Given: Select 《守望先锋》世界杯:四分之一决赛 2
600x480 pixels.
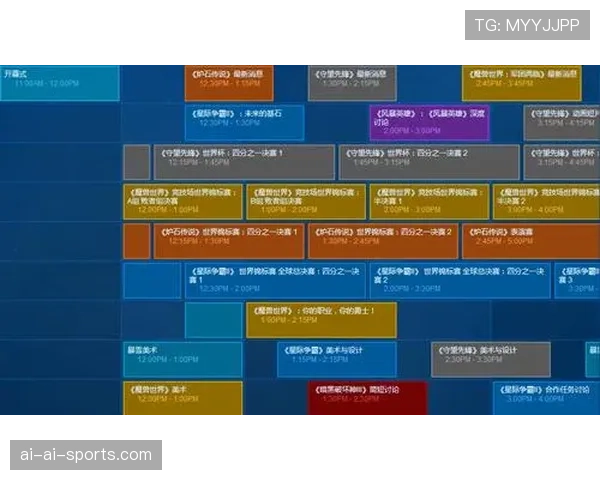Looking at the screenshot, I should click(429, 162).
